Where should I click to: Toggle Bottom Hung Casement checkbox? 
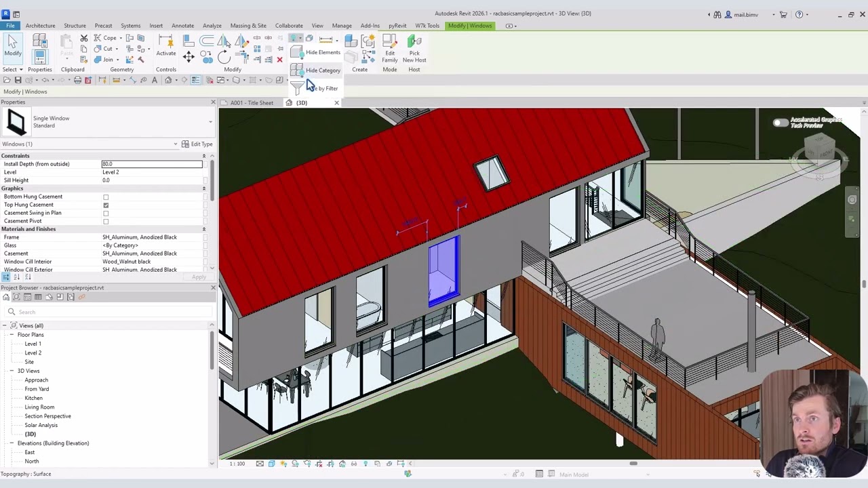point(106,197)
